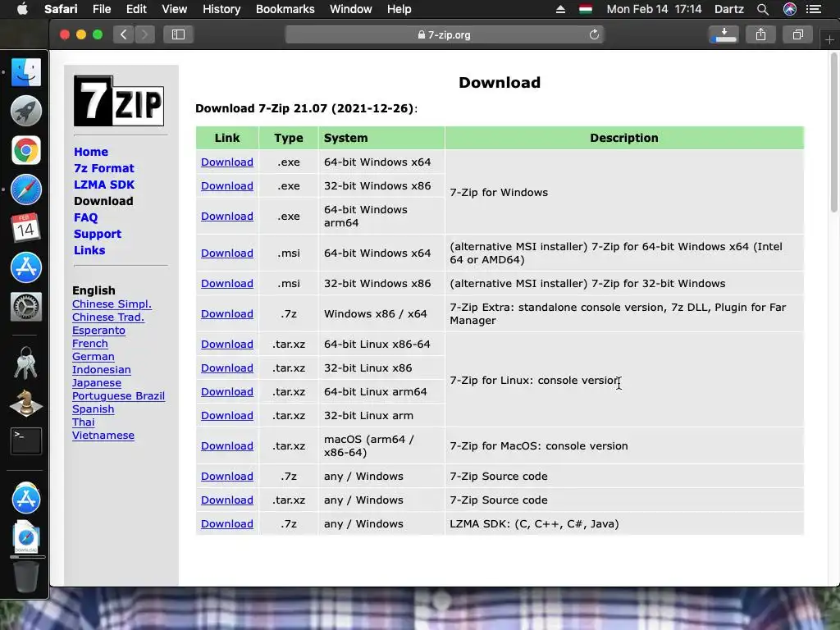Open the 7z Format link
This screenshot has width=840, height=630.
[x=104, y=168]
